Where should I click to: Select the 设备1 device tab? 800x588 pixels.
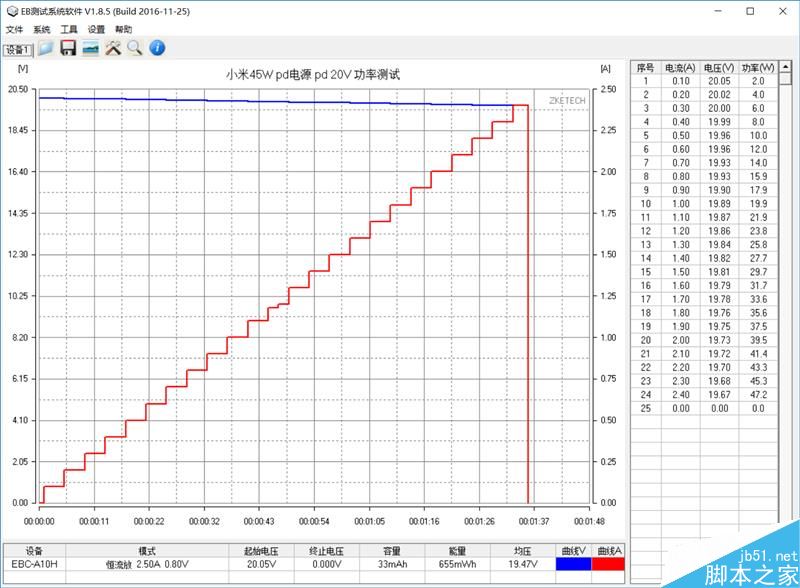click(18, 50)
